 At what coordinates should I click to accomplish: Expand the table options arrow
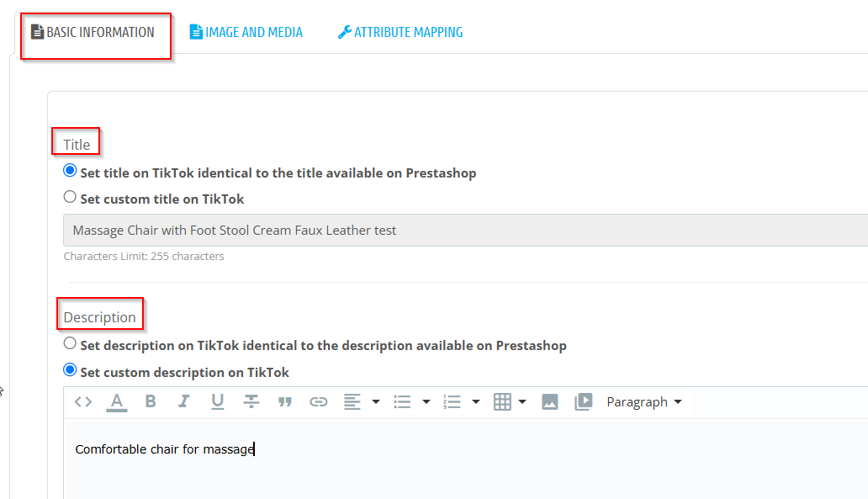point(522,402)
